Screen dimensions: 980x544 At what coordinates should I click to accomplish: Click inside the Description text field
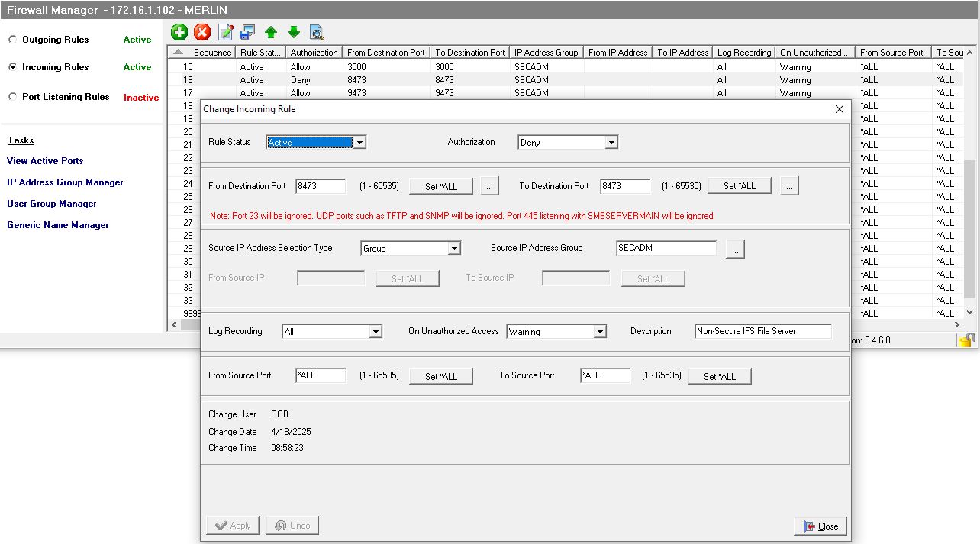[762, 331]
